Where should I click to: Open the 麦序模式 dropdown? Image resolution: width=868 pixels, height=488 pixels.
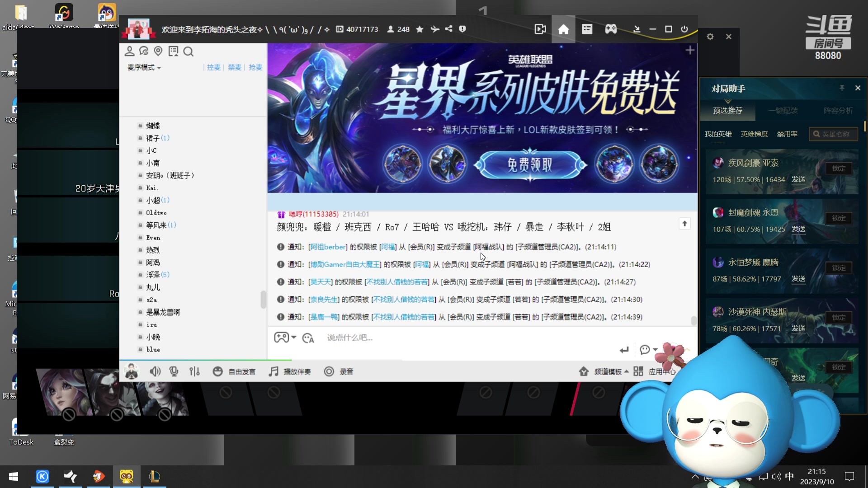[143, 67]
